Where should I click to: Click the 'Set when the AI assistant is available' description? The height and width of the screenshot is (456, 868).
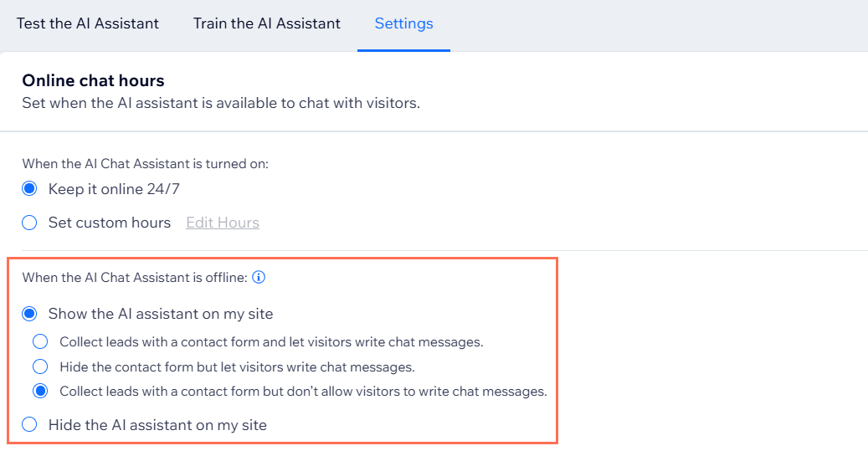pyautogui.click(x=221, y=104)
